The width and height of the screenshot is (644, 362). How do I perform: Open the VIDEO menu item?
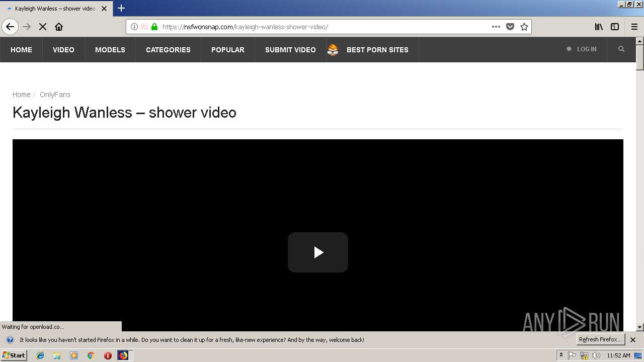click(x=63, y=50)
